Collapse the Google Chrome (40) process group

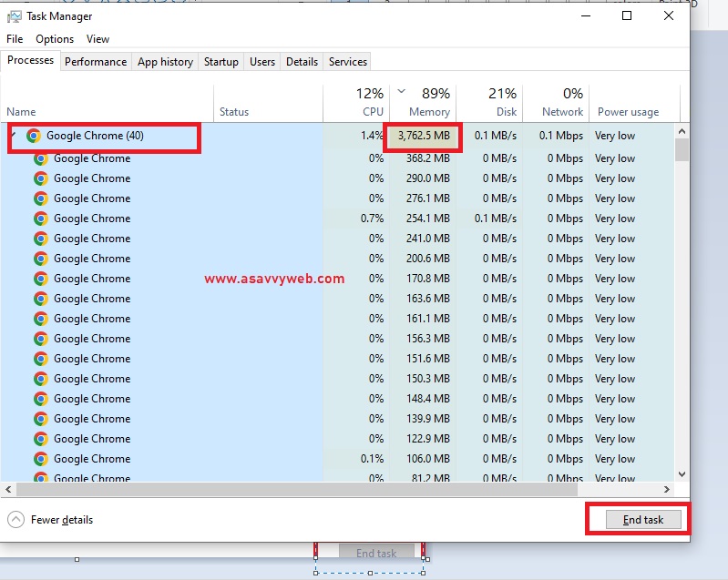click(14, 136)
